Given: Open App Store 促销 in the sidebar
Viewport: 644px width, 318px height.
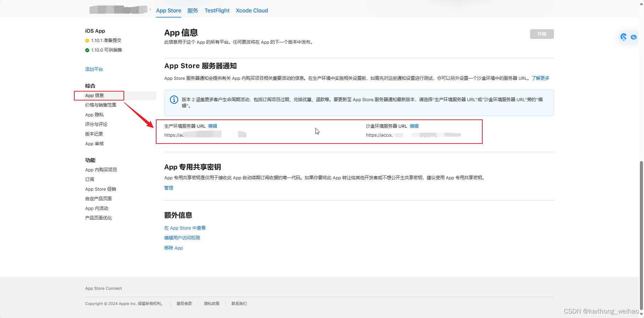Looking at the screenshot, I should coord(101,189).
